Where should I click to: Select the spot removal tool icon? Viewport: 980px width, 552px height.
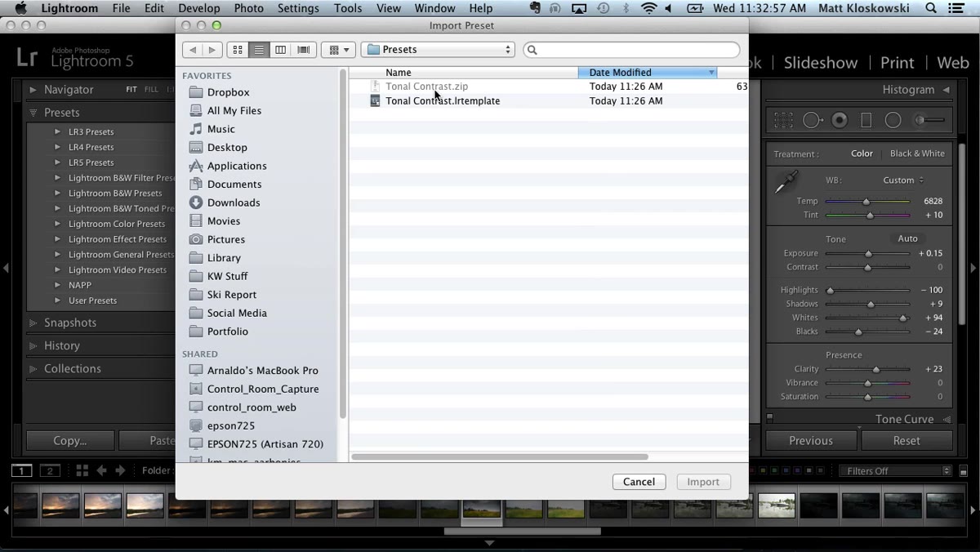(x=812, y=120)
